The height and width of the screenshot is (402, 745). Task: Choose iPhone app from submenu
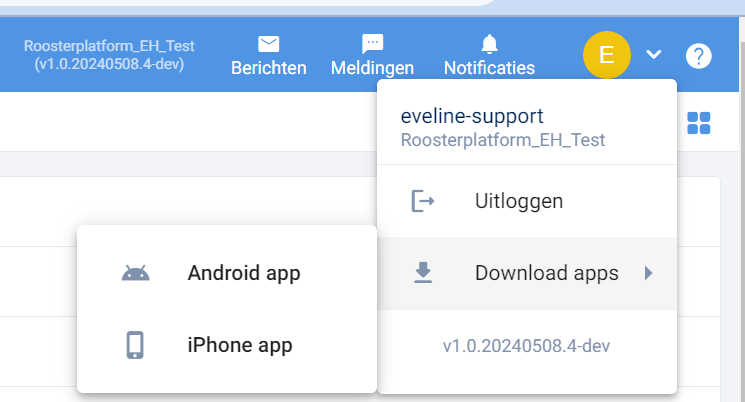(x=227, y=345)
